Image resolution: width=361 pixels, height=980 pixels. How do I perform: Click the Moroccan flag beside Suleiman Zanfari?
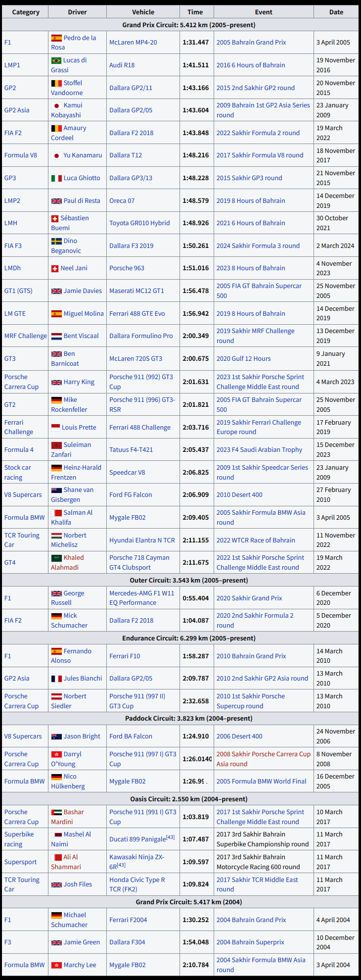coord(56,445)
